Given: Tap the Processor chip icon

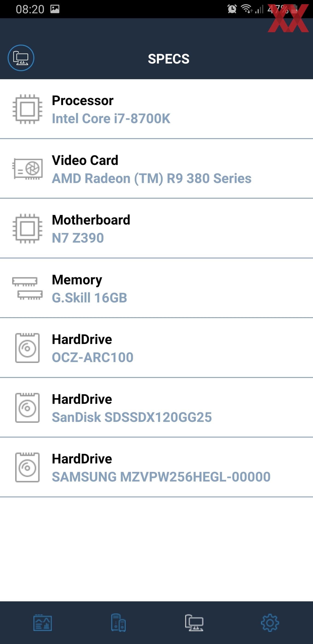Looking at the screenshot, I should [27, 109].
